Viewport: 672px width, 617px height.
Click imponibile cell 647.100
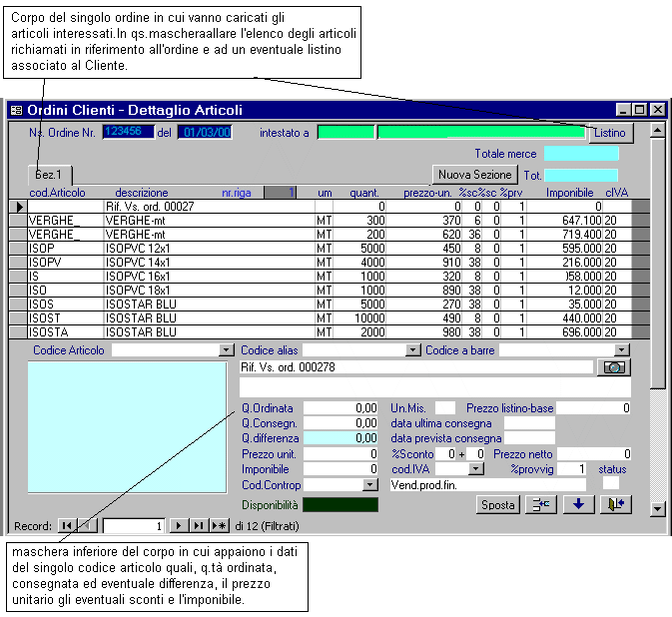click(564, 221)
